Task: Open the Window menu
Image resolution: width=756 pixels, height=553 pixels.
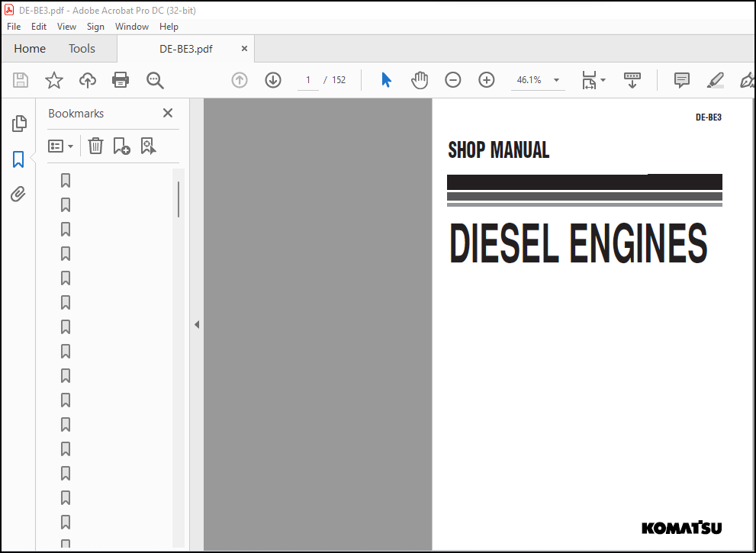Action: (132, 27)
